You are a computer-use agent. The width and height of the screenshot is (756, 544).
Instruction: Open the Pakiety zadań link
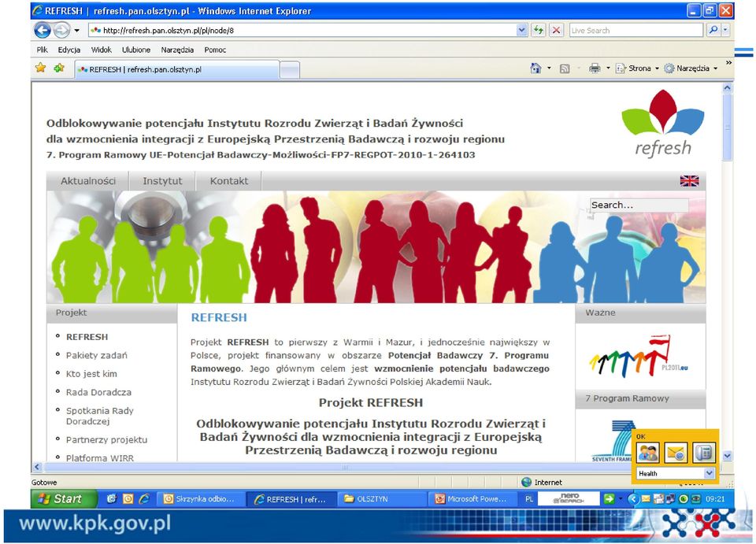pyautogui.click(x=96, y=355)
